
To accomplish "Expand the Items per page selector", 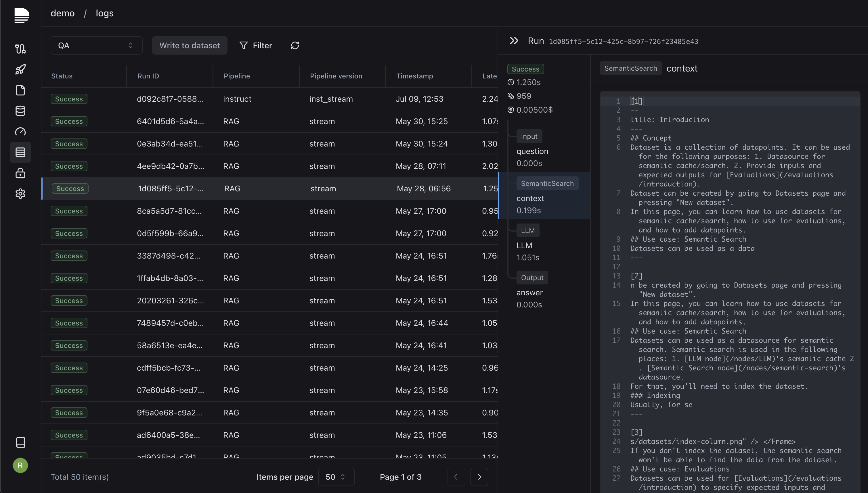I will (336, 477).
